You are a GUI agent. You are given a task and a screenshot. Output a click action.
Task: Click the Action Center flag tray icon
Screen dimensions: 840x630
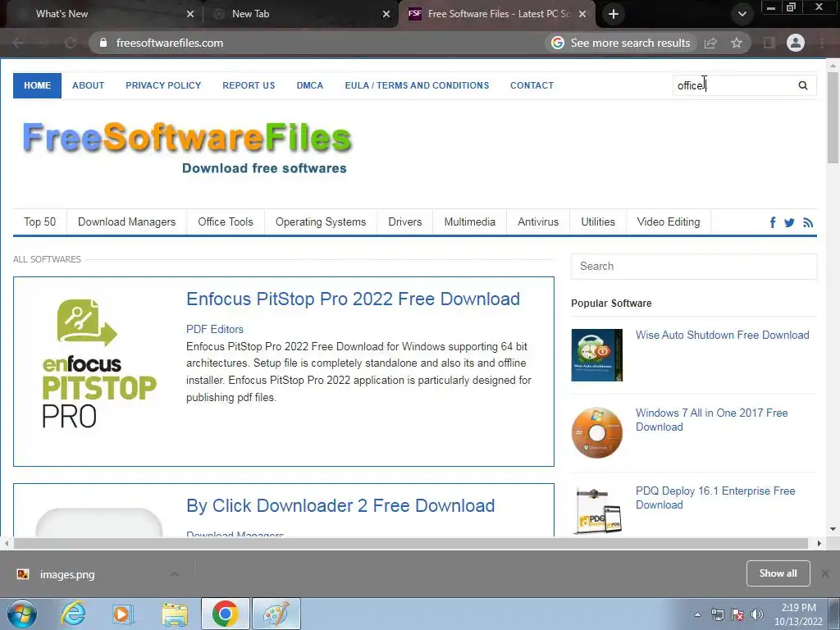[737, 614]
